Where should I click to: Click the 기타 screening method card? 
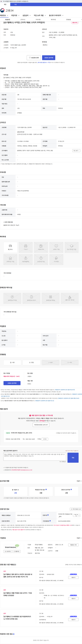[x=70, y=362]
